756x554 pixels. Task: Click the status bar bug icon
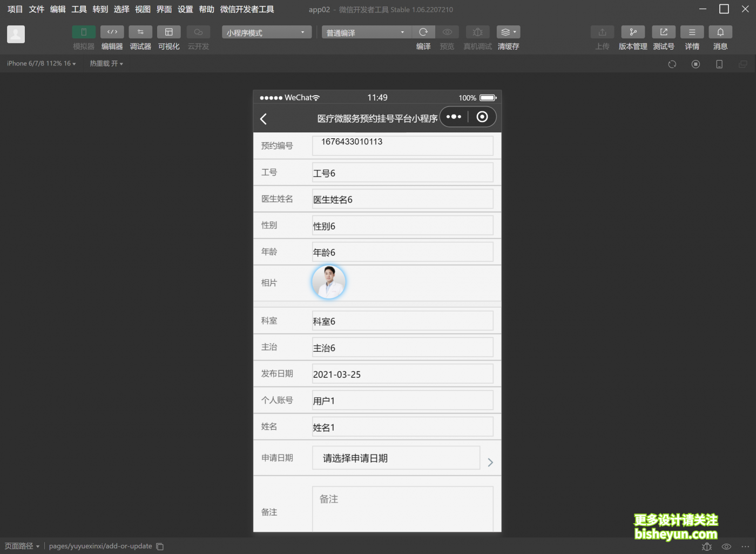(x=707, y=546)
